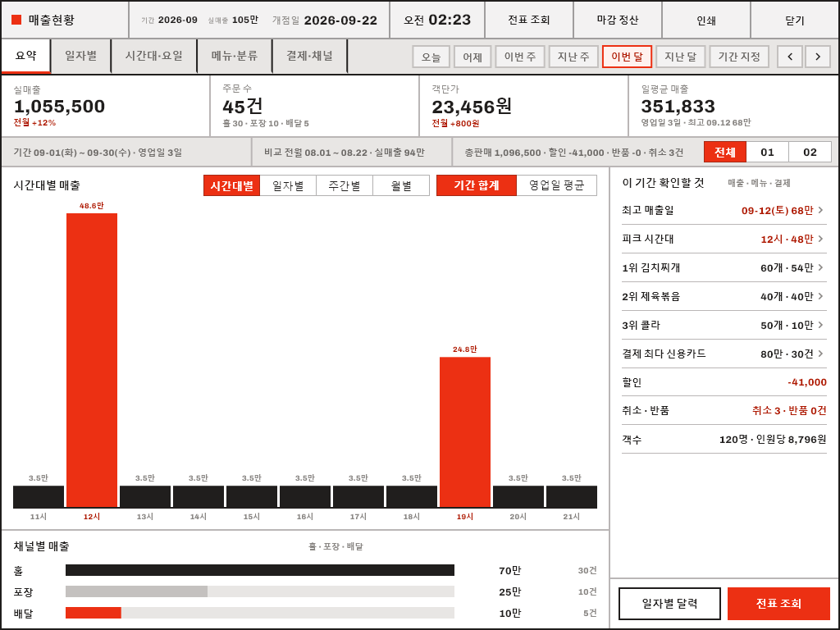Click the 배달 channel sales bar
The height and width of the screenshot is (630, 840).
click(260, 613)
